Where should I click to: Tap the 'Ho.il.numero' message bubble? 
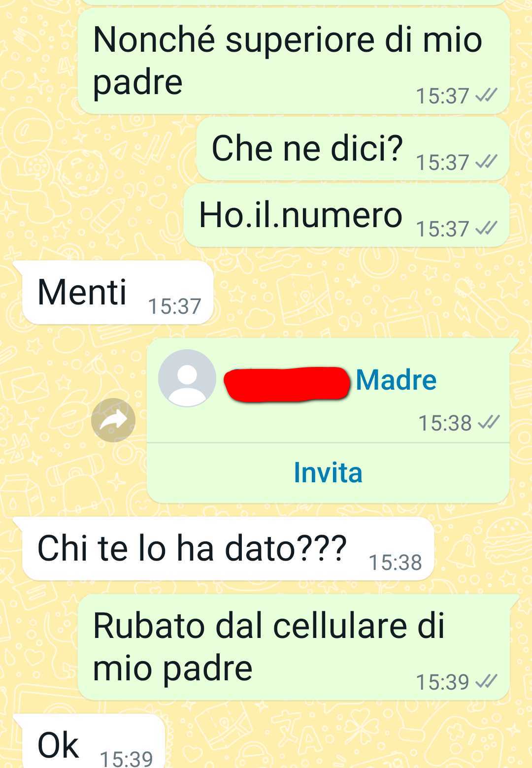(346, 216)
